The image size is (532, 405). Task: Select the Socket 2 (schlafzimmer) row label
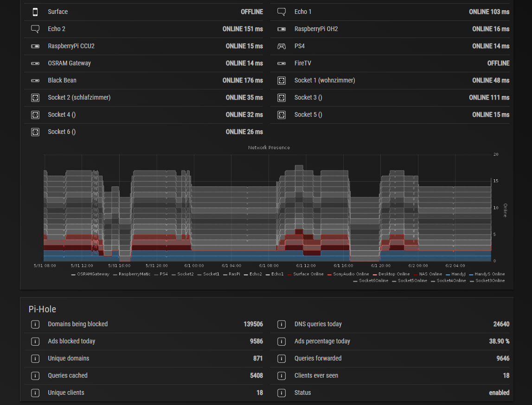[x=79, y=97]
